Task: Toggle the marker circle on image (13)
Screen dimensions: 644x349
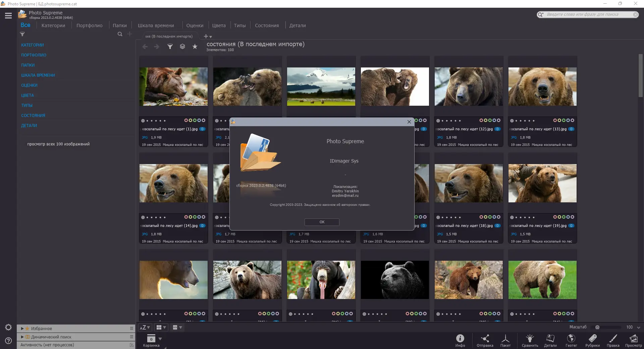Action: coord(512,121)
